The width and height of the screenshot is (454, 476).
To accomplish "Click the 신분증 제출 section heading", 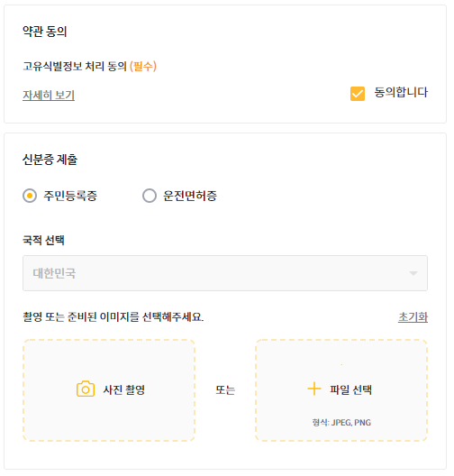I will (50, 160).
